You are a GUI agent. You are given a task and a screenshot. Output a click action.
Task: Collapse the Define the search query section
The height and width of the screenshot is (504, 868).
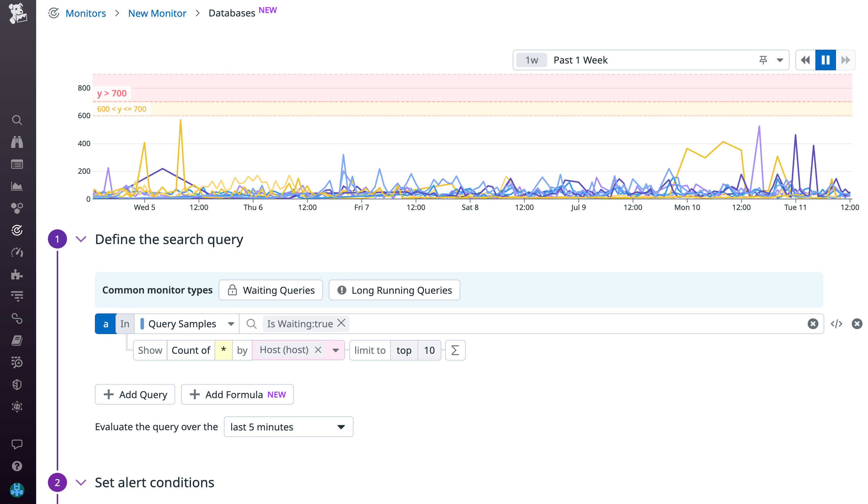click(x=81, y=239)
